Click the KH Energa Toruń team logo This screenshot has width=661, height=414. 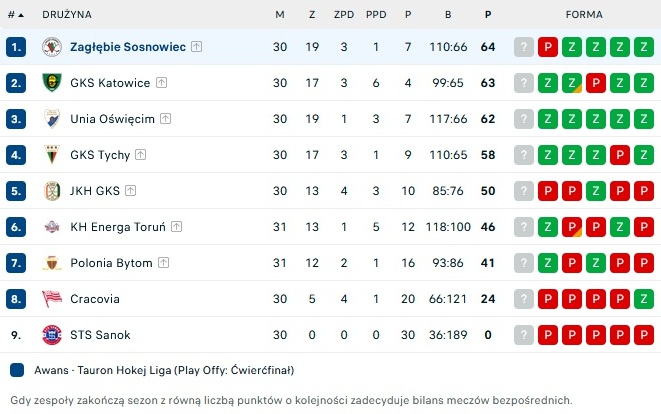(x=52, y=227)
